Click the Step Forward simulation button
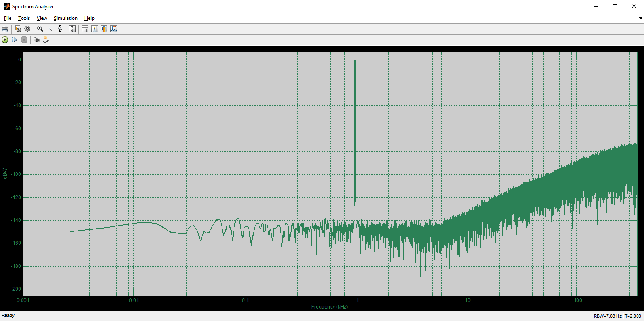Viewport: 644px width, 321px height. [15, 40]
